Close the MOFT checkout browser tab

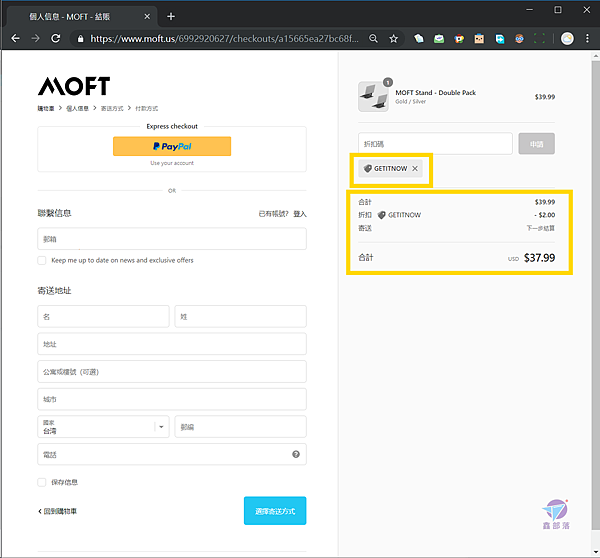[147, 16]
